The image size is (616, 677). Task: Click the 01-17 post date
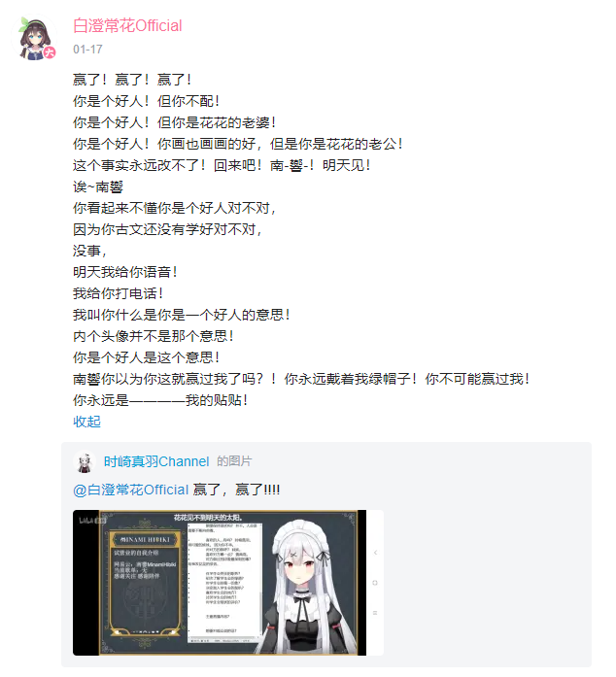coord(87,50)
